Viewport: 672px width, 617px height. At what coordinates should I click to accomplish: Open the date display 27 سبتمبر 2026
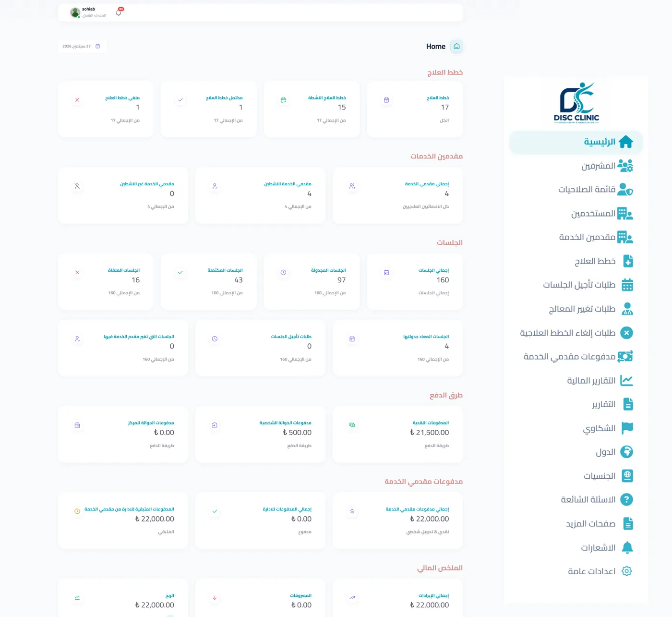coord(82,47)
